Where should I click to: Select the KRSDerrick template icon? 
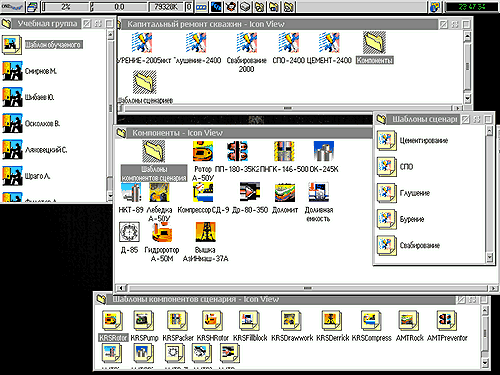pyautogui.click(x=332, y=321)
